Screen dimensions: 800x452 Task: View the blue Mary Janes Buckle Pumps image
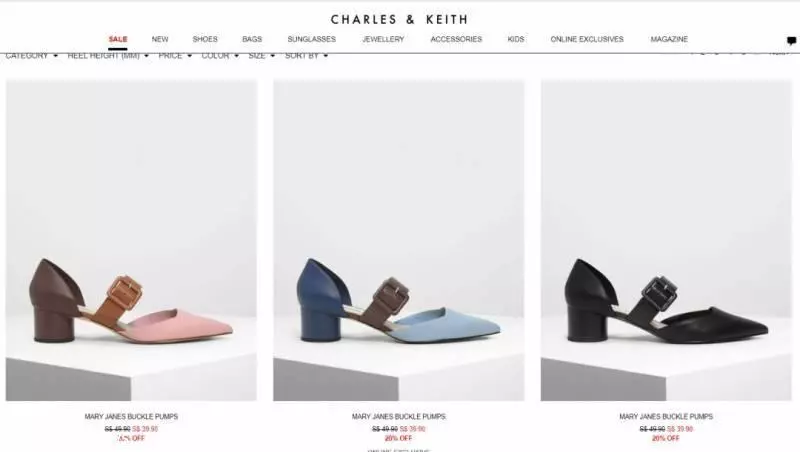398,240
